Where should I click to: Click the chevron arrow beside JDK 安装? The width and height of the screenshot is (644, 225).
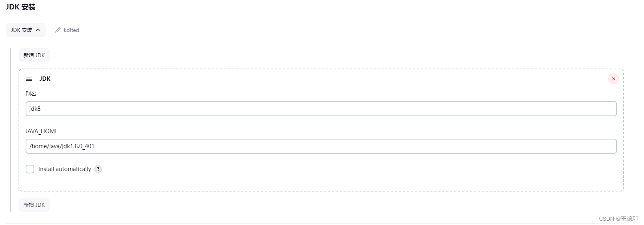point(38,30)
